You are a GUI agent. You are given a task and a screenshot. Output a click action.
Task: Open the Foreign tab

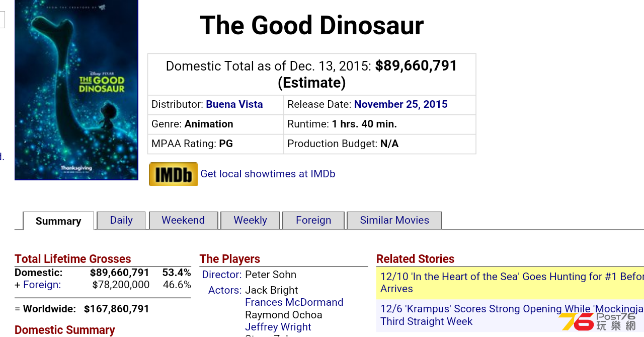[313, 221]
